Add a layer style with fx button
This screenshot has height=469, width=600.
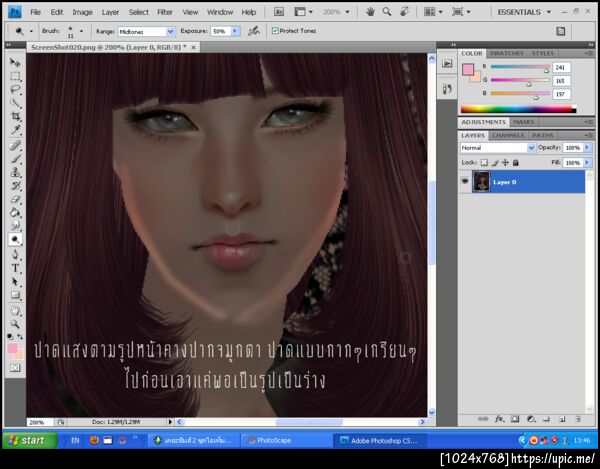(499, 419)
